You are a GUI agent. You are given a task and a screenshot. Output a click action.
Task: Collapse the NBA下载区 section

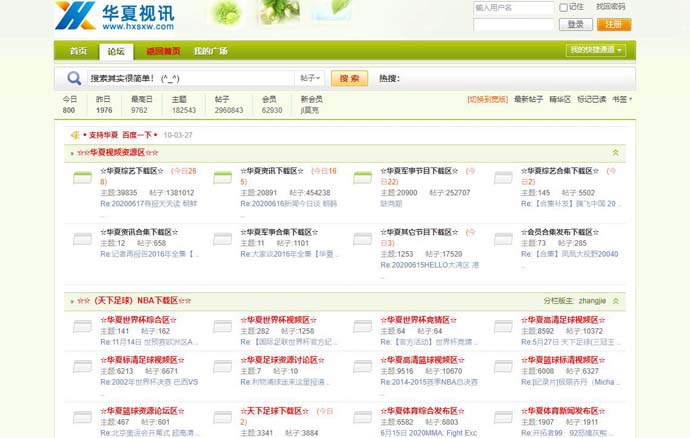616,301
